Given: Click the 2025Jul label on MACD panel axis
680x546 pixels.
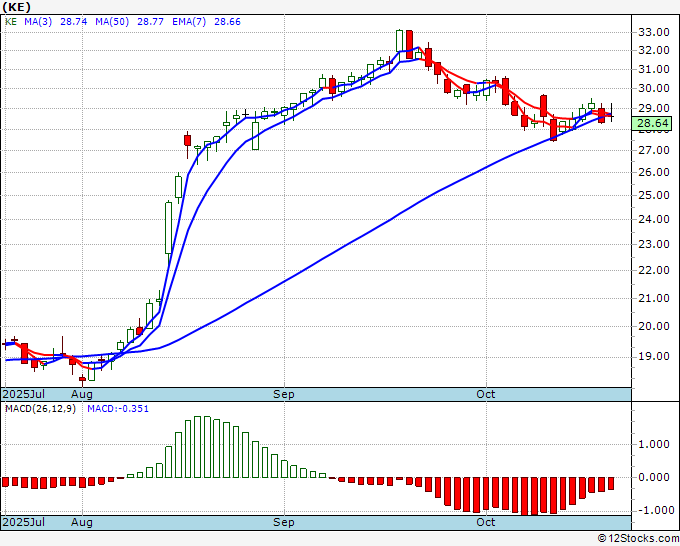Looking at the screenshot, I should [24, 522].
